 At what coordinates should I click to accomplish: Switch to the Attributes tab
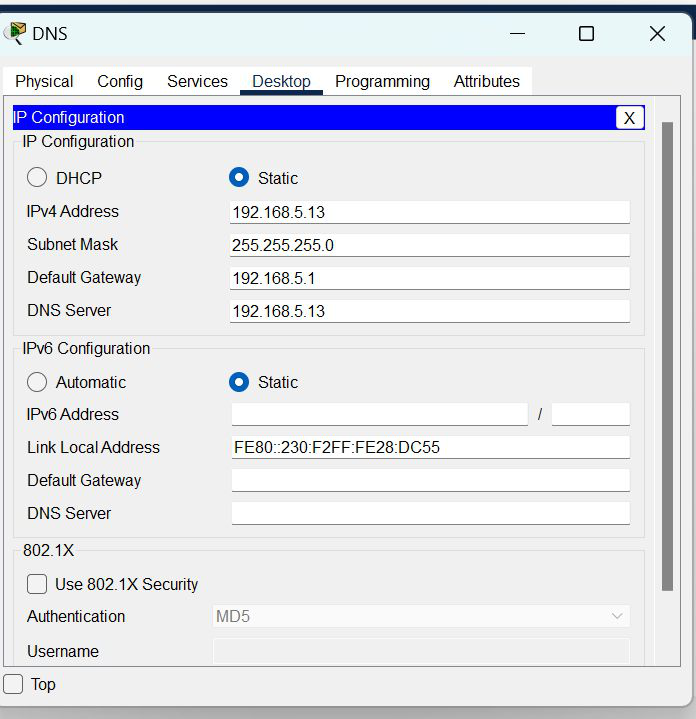pyautogui.click(x=486, y=81)
